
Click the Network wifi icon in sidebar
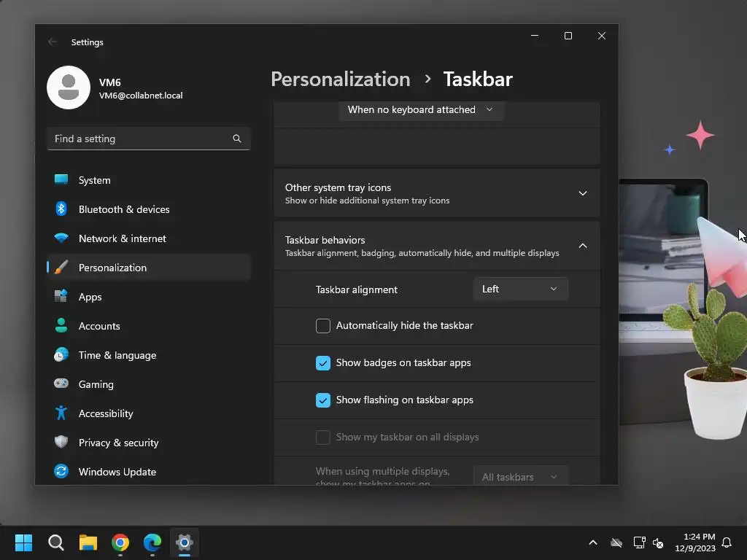pos(61,238)
